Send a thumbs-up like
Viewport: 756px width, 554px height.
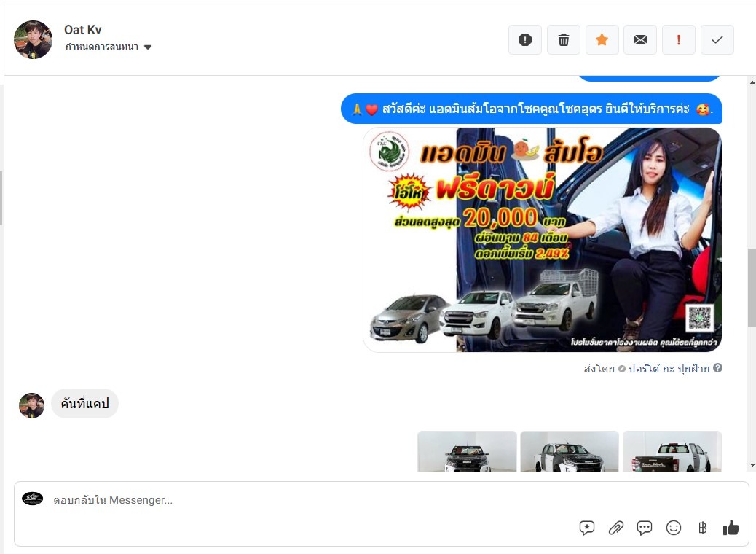point(731,528)
